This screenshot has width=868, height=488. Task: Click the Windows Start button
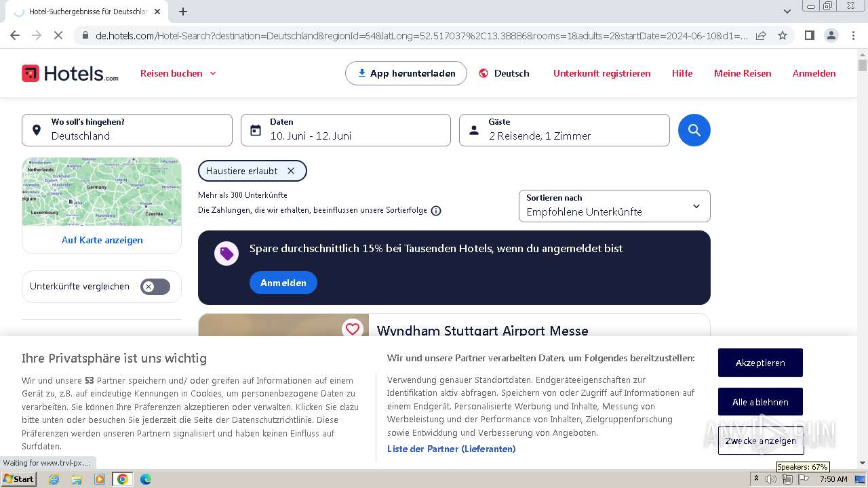(x=18, y=479)
